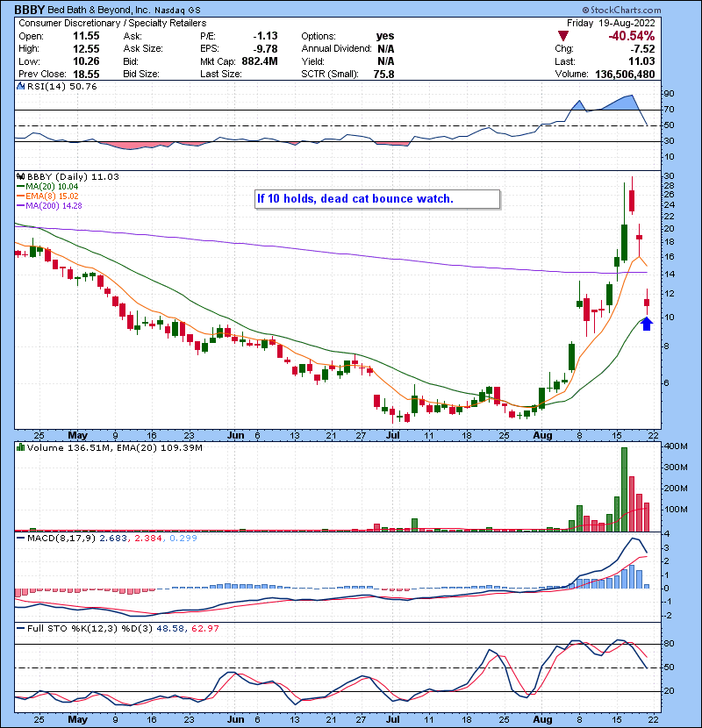Click the MA(200) 14.28 legend entry
Image resolution: width=702 pixels, height=728 pixels.
click(x=49, y=205)
